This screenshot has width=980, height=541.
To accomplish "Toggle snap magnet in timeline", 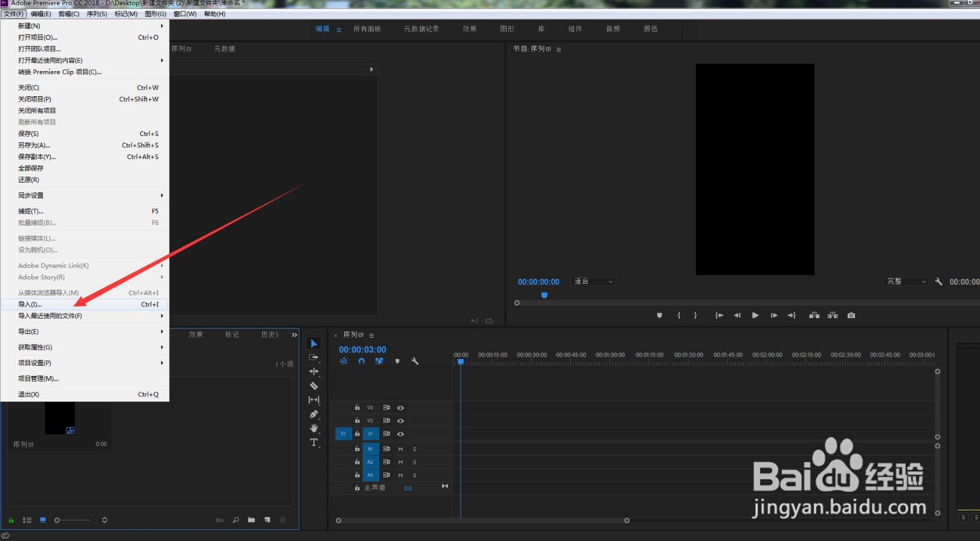I will point(361,361).
